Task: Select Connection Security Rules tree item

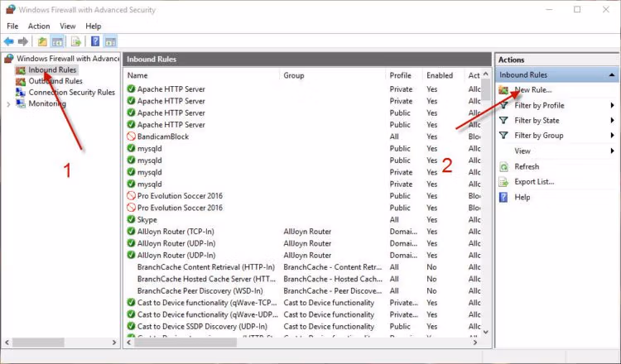Action: click(72, 92)
